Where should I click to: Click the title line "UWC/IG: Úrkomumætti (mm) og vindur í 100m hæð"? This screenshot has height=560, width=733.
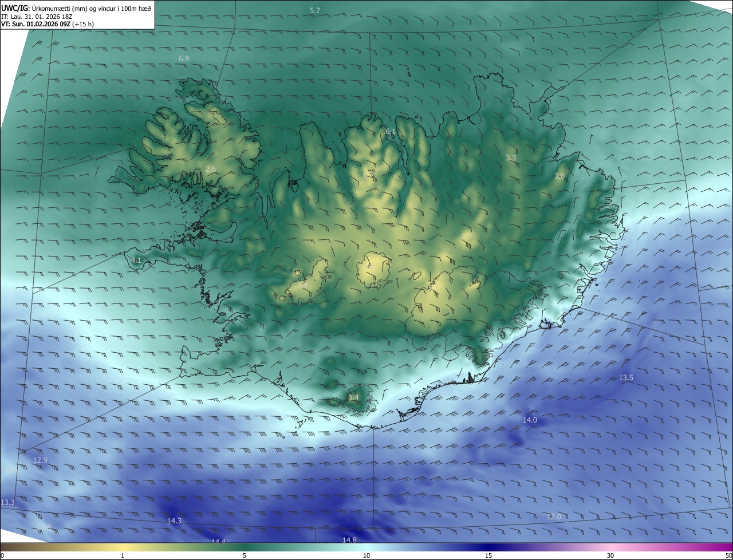[76, 8]
